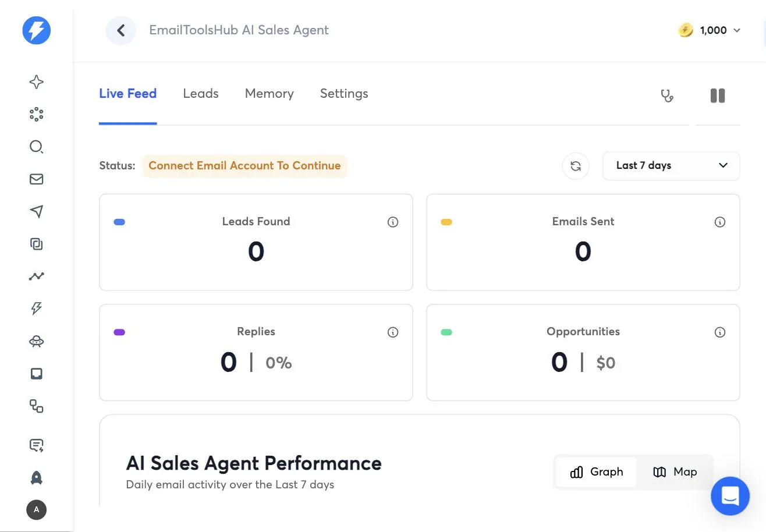Screen dimensions: 766x532
Task: Show info for Opportunities
Action: (720, 332)
